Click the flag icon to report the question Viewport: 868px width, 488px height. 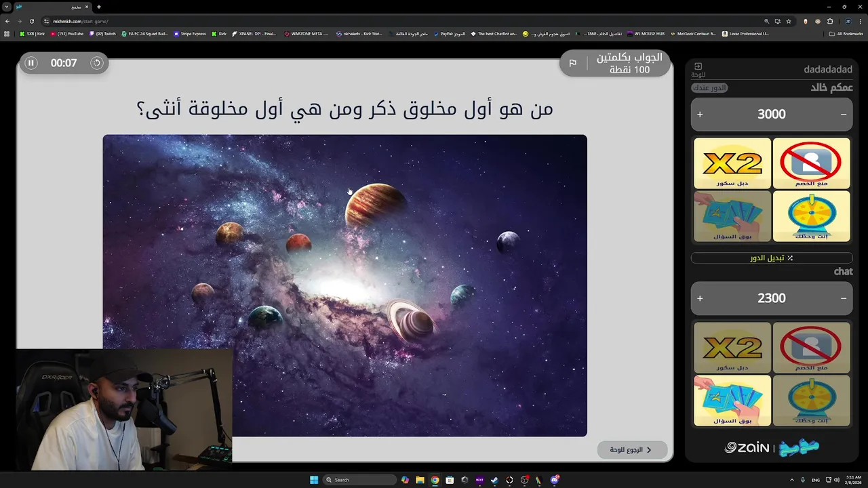click(x=573, y=63)
